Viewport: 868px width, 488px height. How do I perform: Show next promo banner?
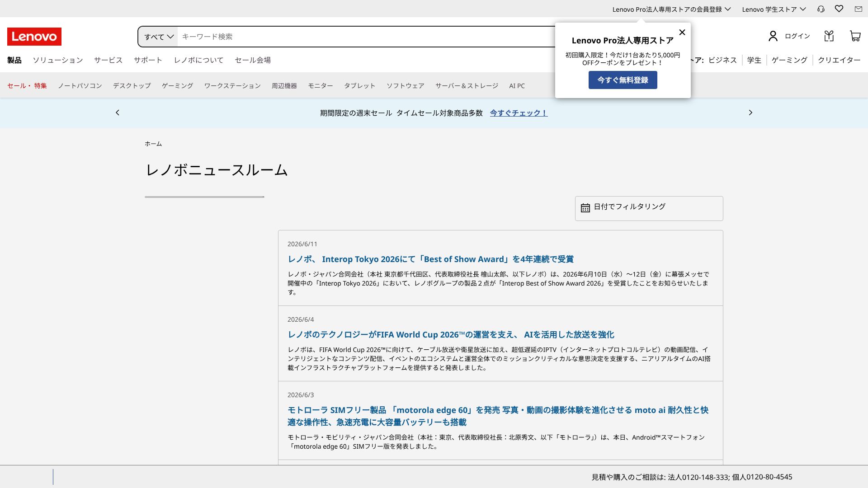(750, 113)
